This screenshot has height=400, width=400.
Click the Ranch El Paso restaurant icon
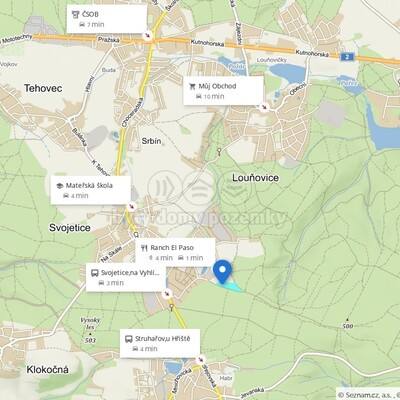(x=144, y=248)
